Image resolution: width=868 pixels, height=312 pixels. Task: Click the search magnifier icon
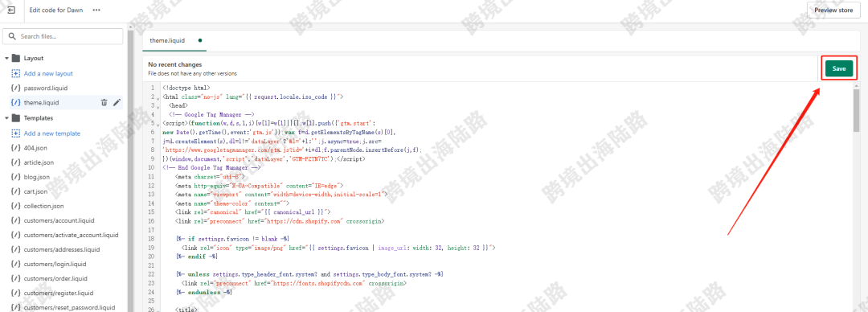12,36
